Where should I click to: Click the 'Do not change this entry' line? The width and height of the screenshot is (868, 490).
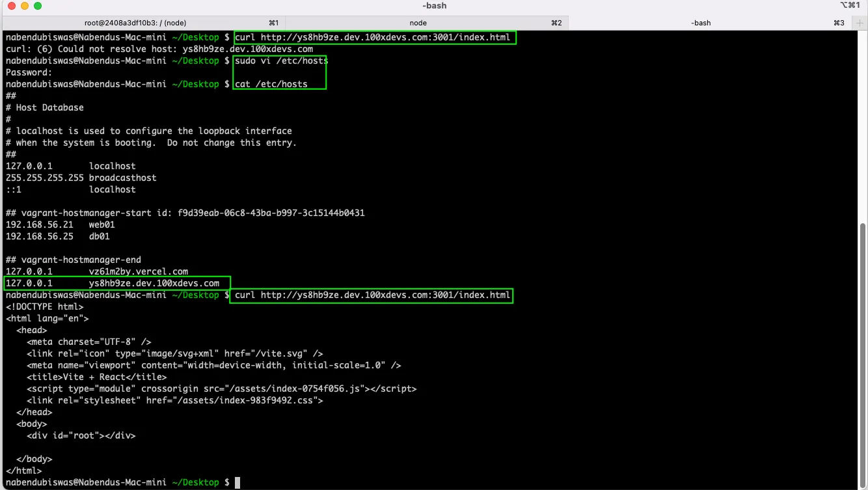pos(151,143)
